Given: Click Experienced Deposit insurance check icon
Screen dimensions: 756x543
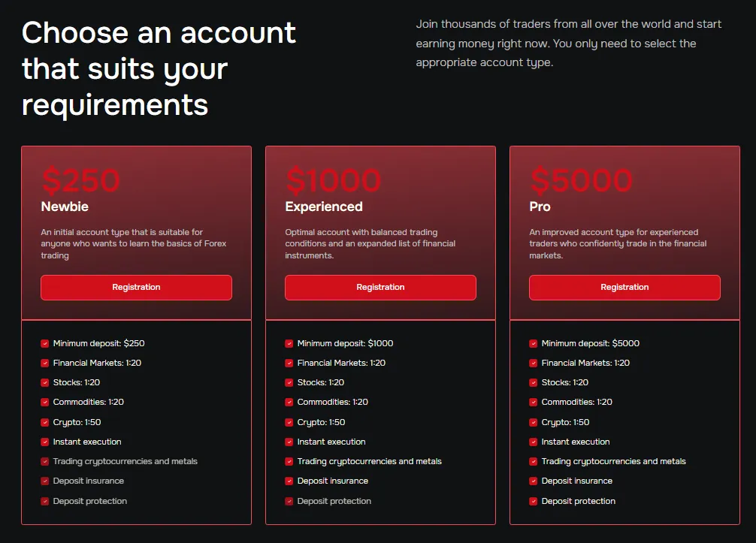Looking at the screenshot, I should (x=289, y=481).
